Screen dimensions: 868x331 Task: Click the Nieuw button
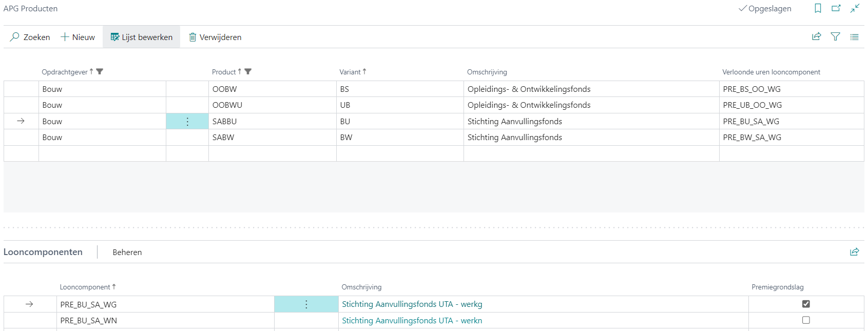[x=78, y=37]
